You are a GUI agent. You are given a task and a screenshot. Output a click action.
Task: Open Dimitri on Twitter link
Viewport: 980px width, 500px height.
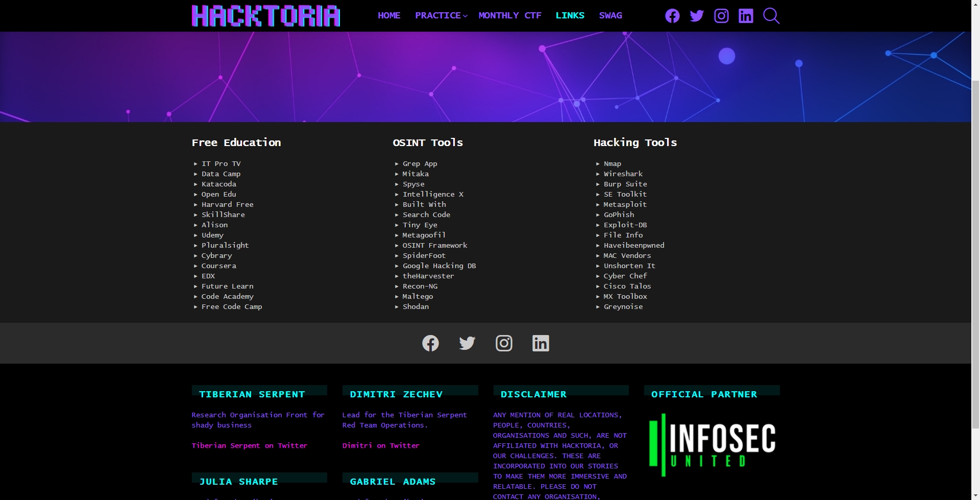[381, 445]
